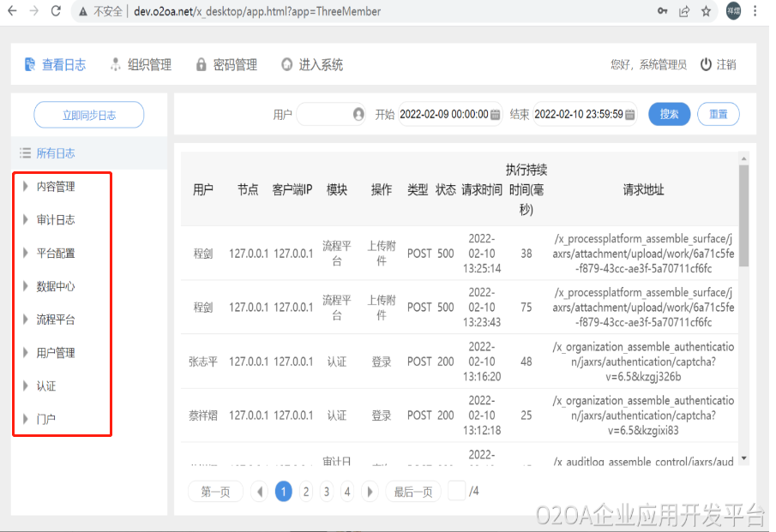Click the browser reload icon
This screenshot has height=532, width=776.
pyautogui.click(x=56, y=11)
